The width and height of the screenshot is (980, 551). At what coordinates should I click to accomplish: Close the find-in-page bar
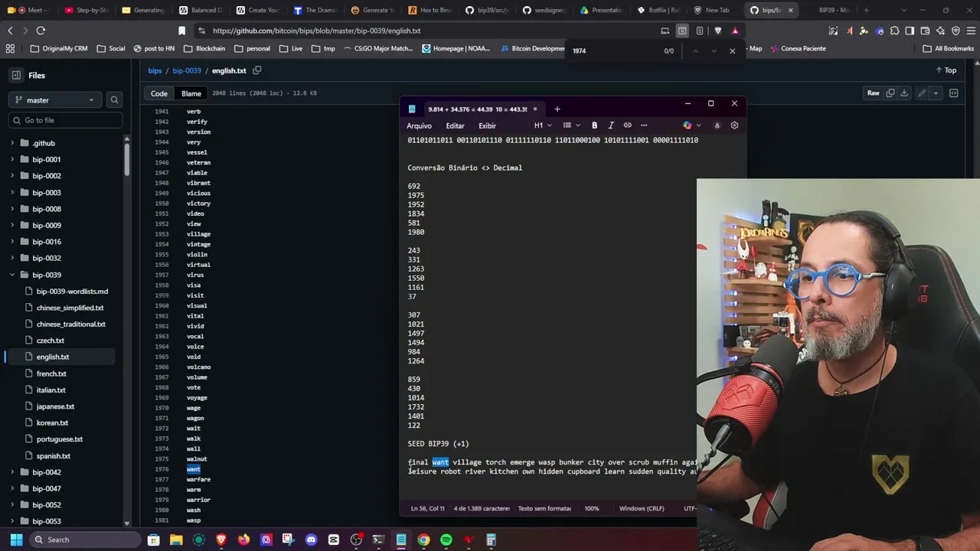tap(732, 51)
